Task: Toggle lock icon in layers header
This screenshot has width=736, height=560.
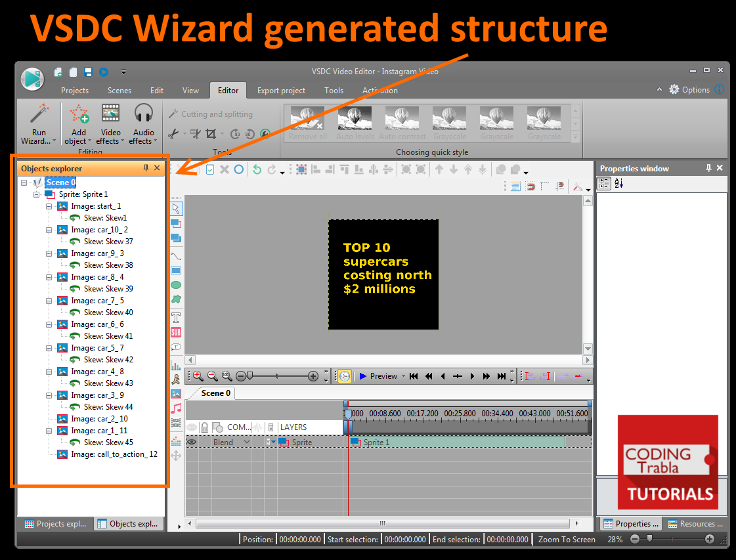Action: pos(205,427)
